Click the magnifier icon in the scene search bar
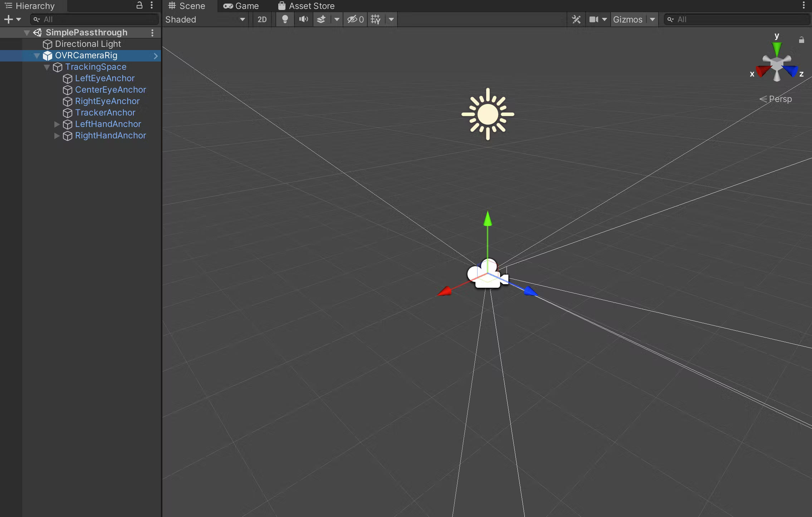Image resolution: width=812 pixels, height=517 pixels. click(x=671, y=19)
